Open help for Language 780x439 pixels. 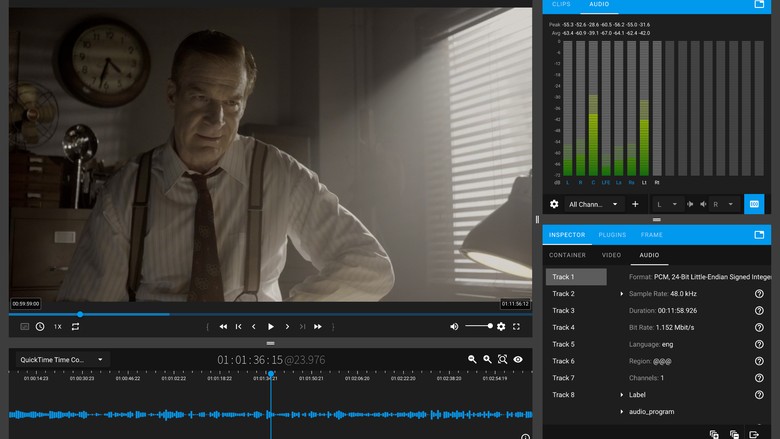tap(759, 344)
